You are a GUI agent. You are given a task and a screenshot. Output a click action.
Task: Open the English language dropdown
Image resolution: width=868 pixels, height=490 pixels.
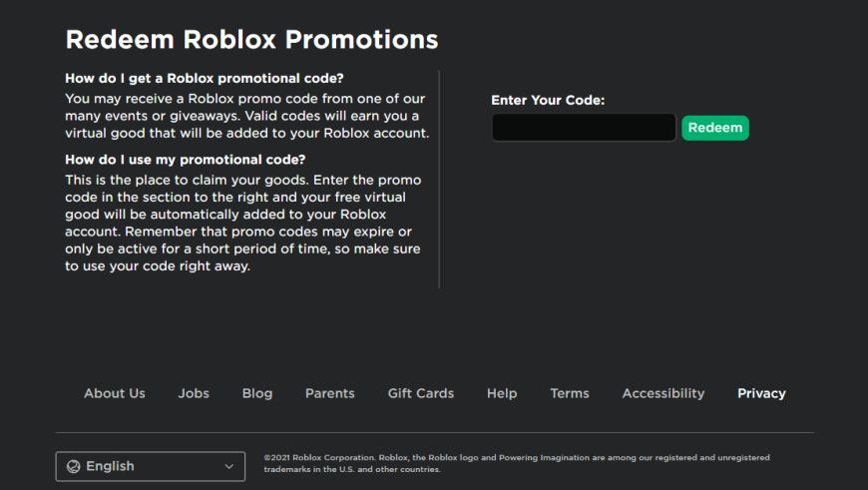click(150, 466)
